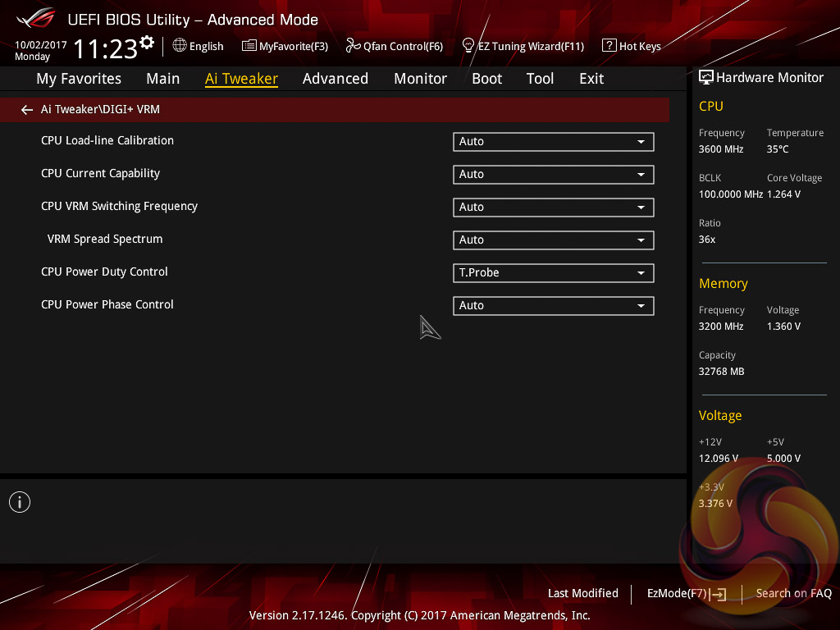Screen dimensions: 840x630
Task: Select VRM Spread Spectrum label
Action: [105, 239]
